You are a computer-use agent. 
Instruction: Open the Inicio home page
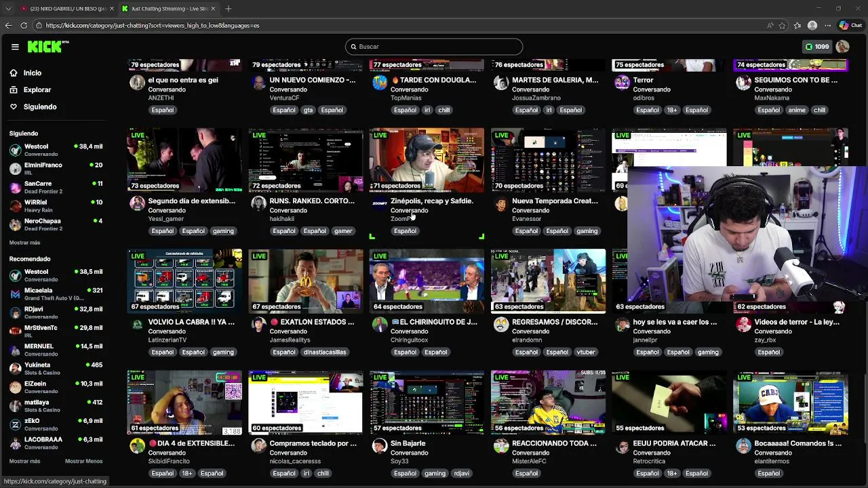pos(32,73)
